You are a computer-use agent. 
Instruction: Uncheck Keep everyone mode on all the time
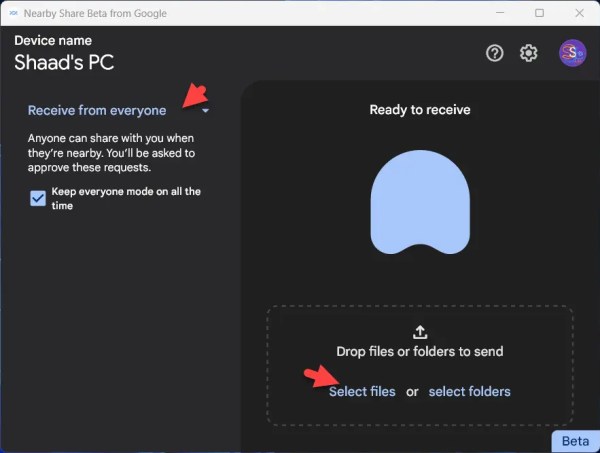pyautogui.click(x=38, y=198)
